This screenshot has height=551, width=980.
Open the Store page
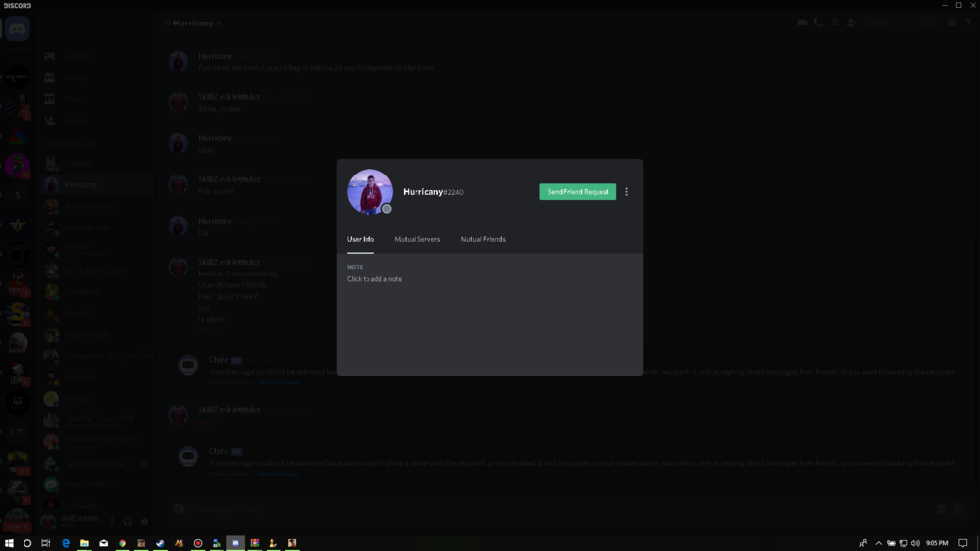[96, 99]
